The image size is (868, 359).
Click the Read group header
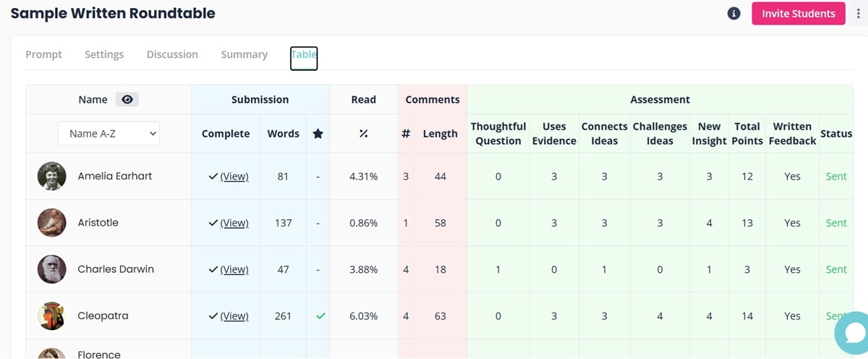[363, 100]
